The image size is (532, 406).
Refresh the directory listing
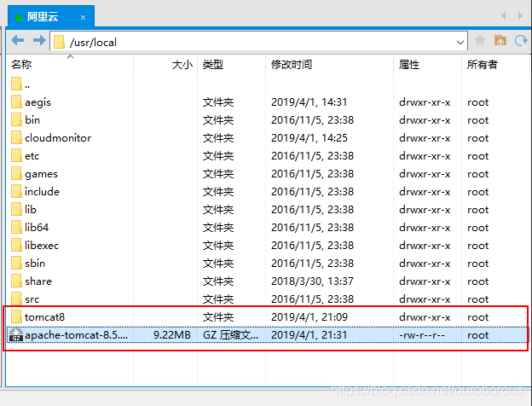pos(521,41)
